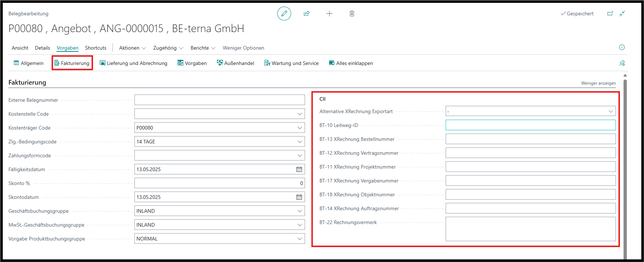
Task: Click the pin icon on action bar
Action: 622,63
